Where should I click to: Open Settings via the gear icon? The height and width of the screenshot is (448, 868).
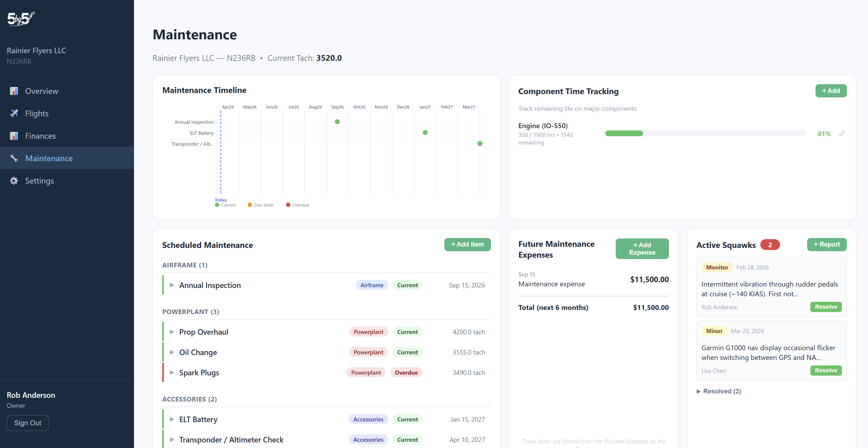14,181
